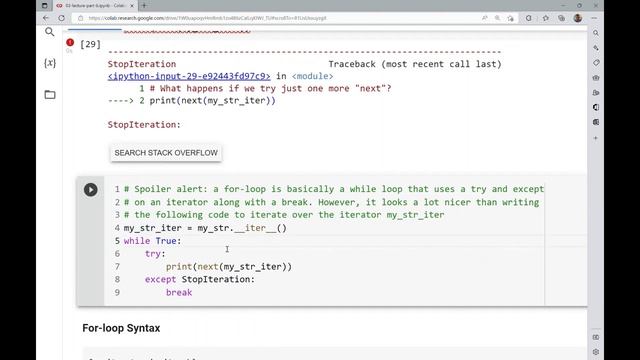Open the browser Favorites star icon
Viewport: 640px width, 360px height.
coord(546,18)
